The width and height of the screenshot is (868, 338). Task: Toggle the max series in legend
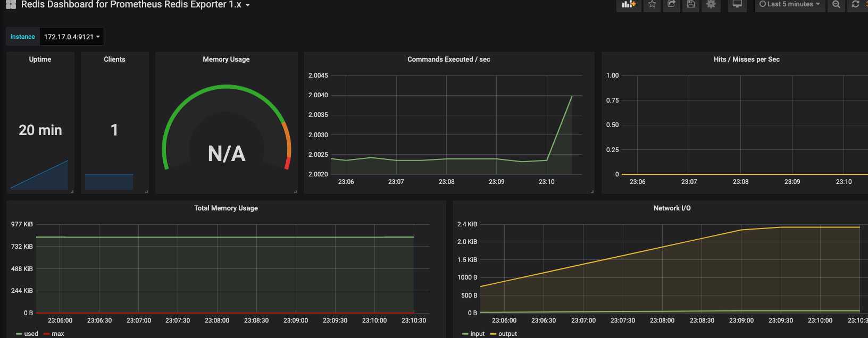58,334
